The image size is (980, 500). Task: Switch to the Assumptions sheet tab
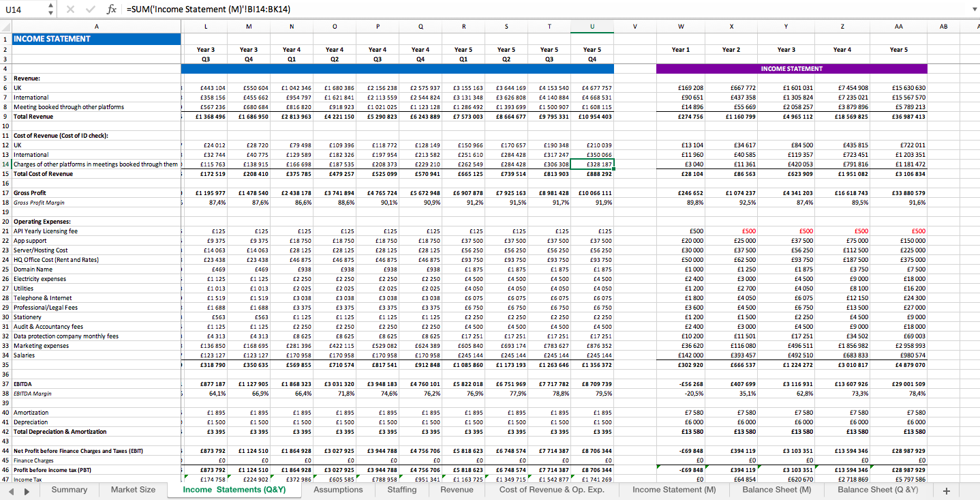coord(338,490)
